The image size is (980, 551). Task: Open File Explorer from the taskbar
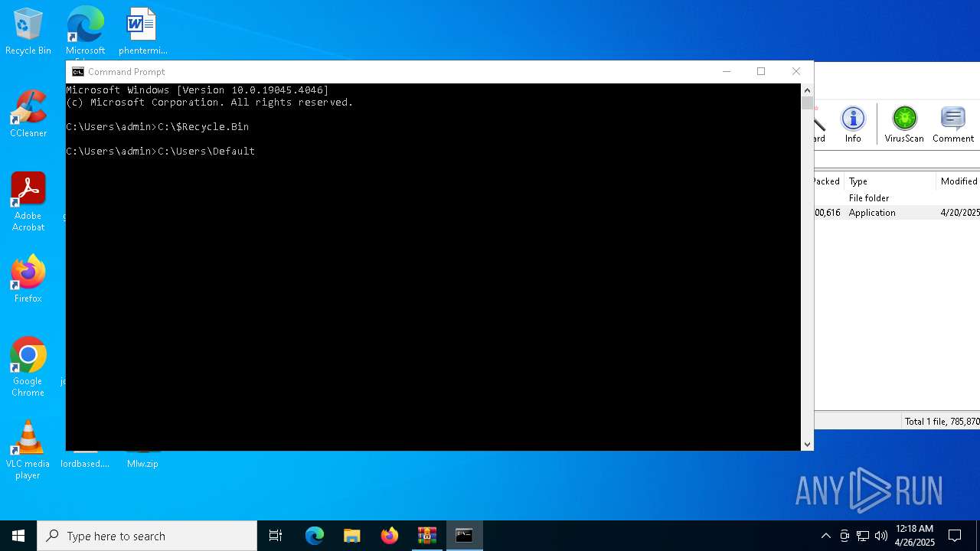click(352, 536)
